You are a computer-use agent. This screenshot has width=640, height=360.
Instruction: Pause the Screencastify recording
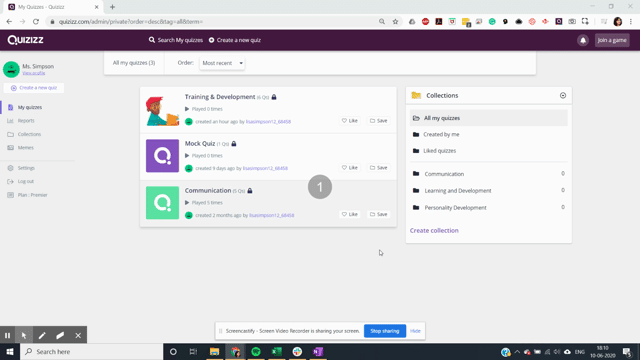7,336
